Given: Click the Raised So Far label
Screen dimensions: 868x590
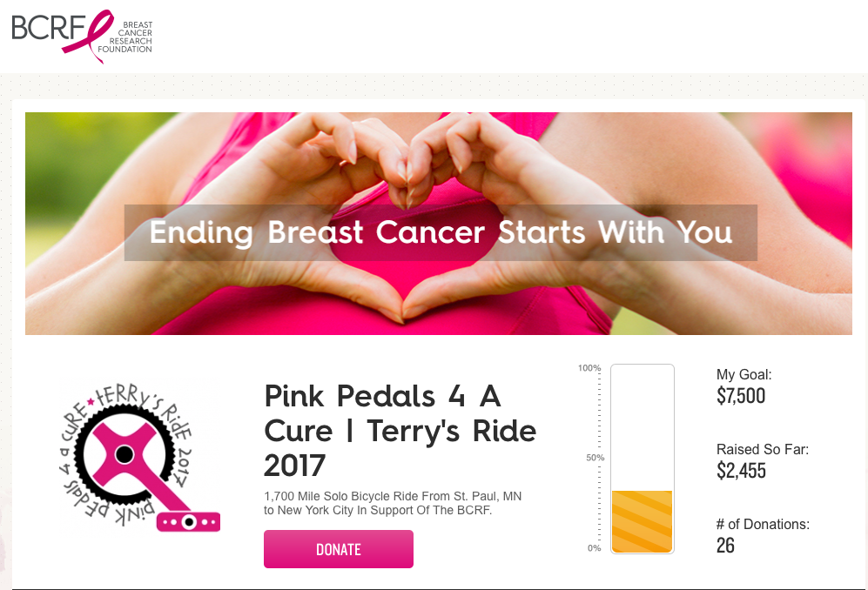Looking at the screenshot, I should pos(763,450).
